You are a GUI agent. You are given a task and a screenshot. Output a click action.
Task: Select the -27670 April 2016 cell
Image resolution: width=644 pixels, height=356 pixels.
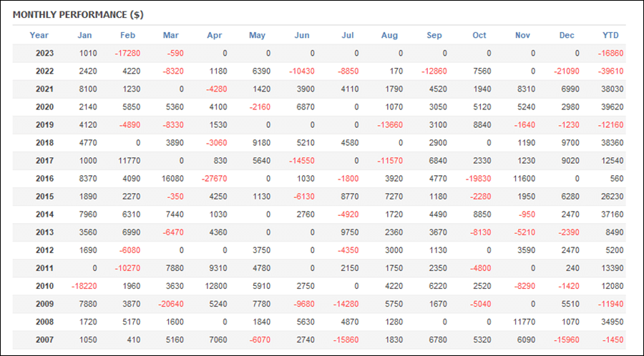point(214,179)
